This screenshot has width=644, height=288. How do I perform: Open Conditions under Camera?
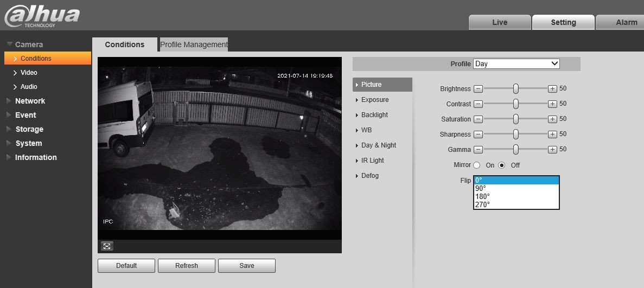pyautogui.click(x=48, y=59)
